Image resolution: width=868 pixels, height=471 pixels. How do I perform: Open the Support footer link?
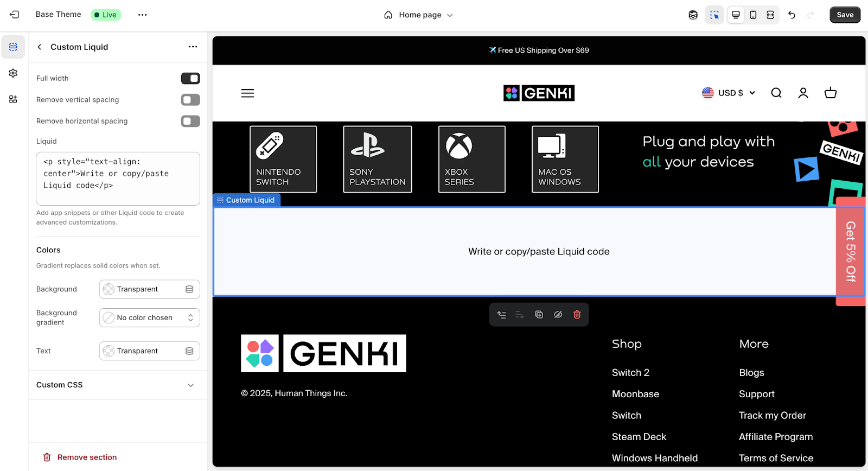click(x=757, y=394)
